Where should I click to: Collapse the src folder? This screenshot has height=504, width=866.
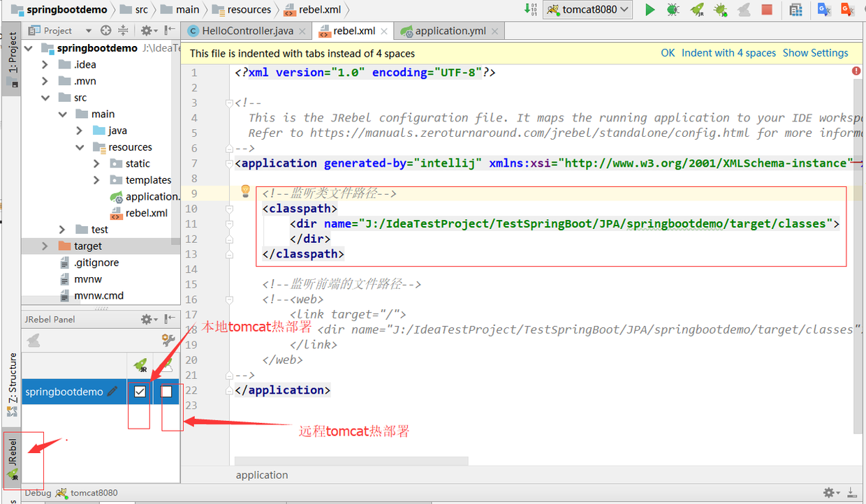click(45, 98)
